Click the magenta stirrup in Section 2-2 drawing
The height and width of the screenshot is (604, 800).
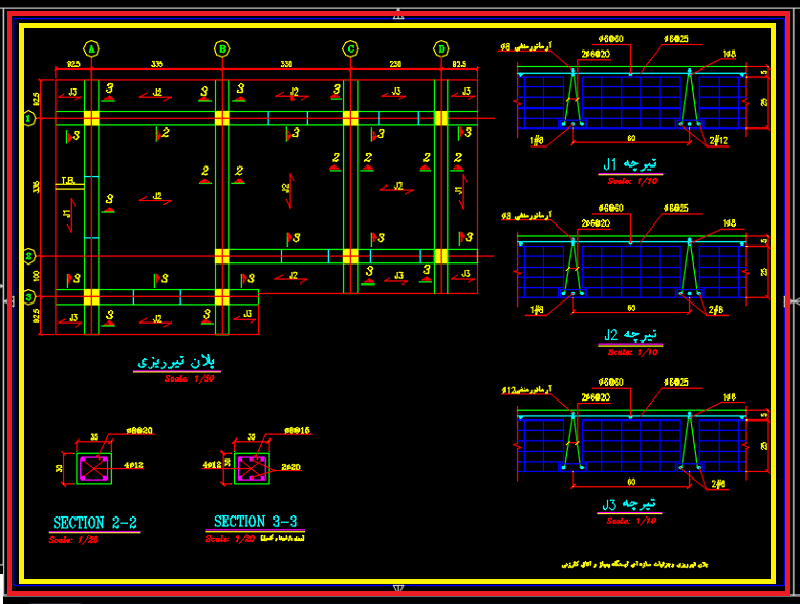click(x=94, y=468)
